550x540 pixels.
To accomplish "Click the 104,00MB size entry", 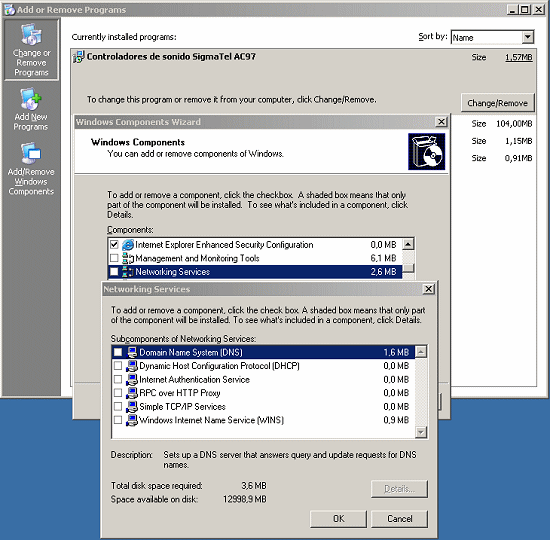I will pyautogui.click(x=514, y=124).
